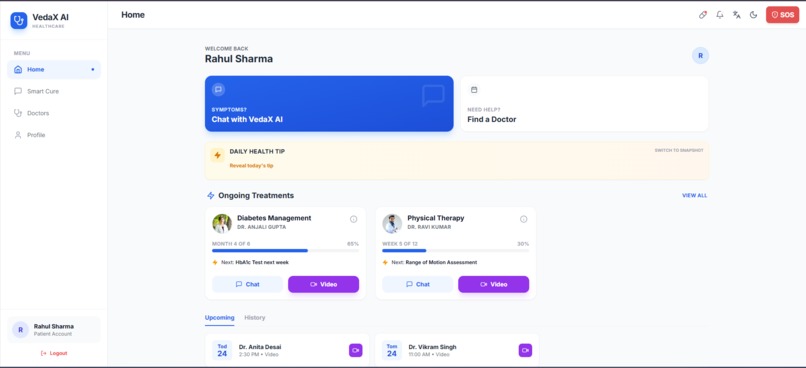
Task: Click the small chat bubble icon above Symptoms
Action: 218,89
